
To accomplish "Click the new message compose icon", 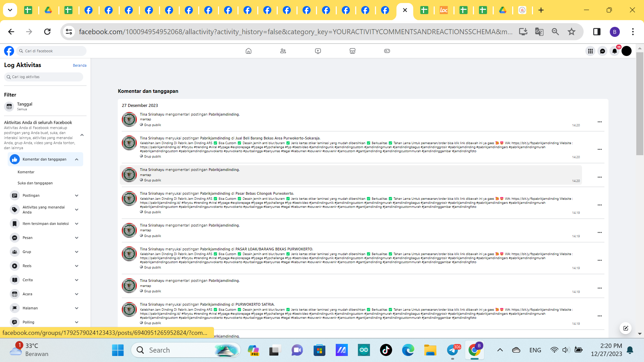I will coord(626,328).
